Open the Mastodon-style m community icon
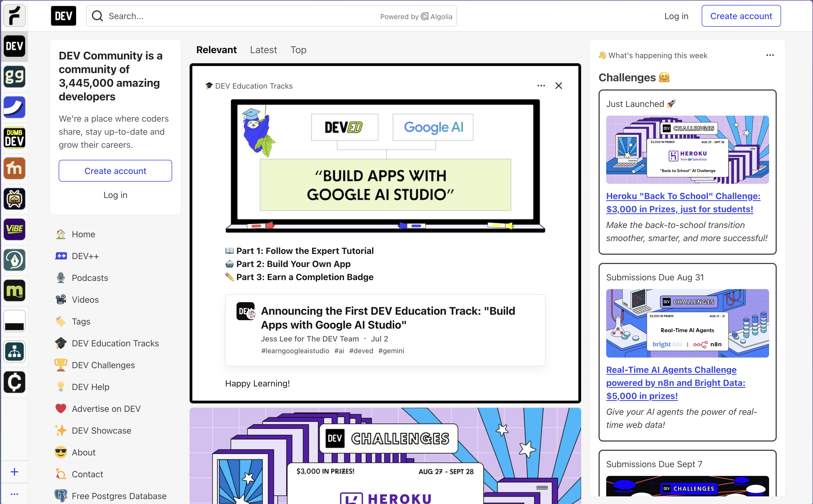The image size is (813, 504). click(x=14, y=290)
